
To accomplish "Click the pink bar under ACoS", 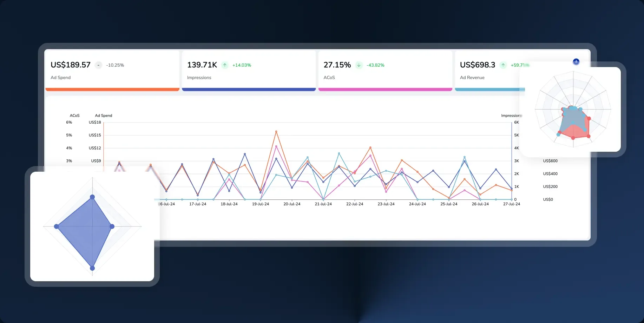I will [385, 90].
